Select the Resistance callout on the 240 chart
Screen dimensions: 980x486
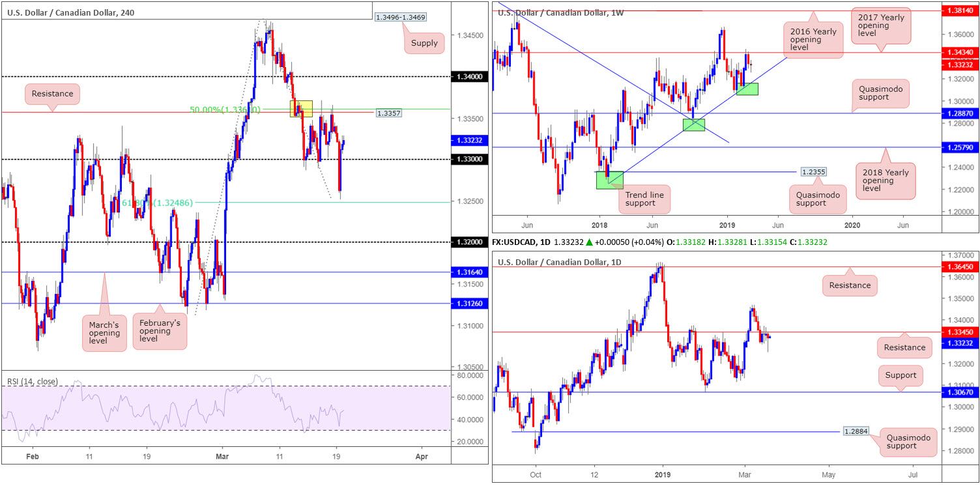pos(53,94)
